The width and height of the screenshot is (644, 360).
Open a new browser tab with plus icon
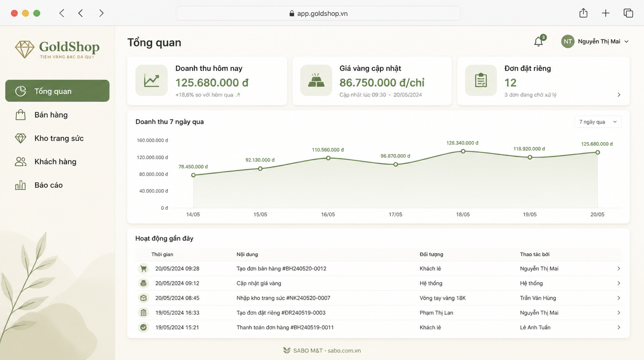(x=606, y=13)
